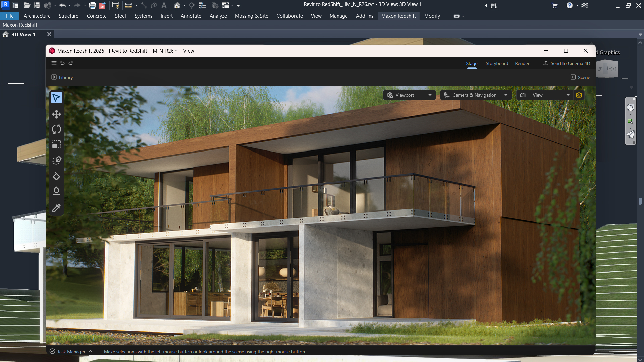Click the Revit home application logo

pos(5,5)
